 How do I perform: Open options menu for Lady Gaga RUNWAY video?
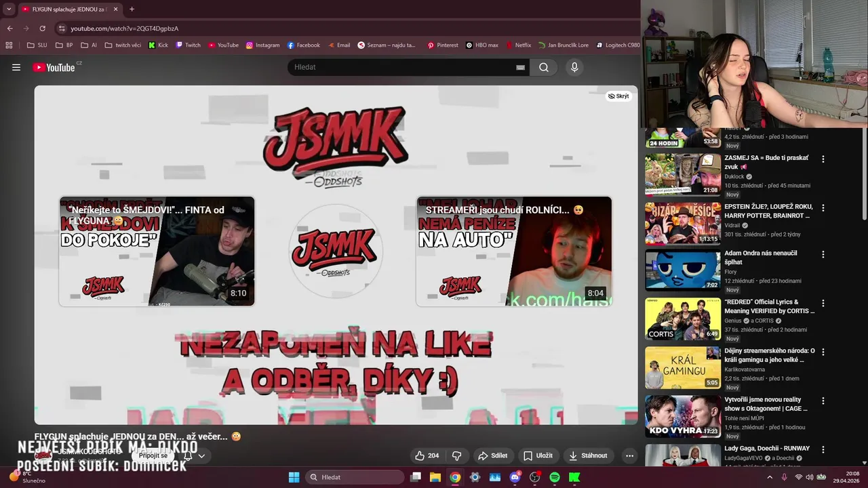823,449
